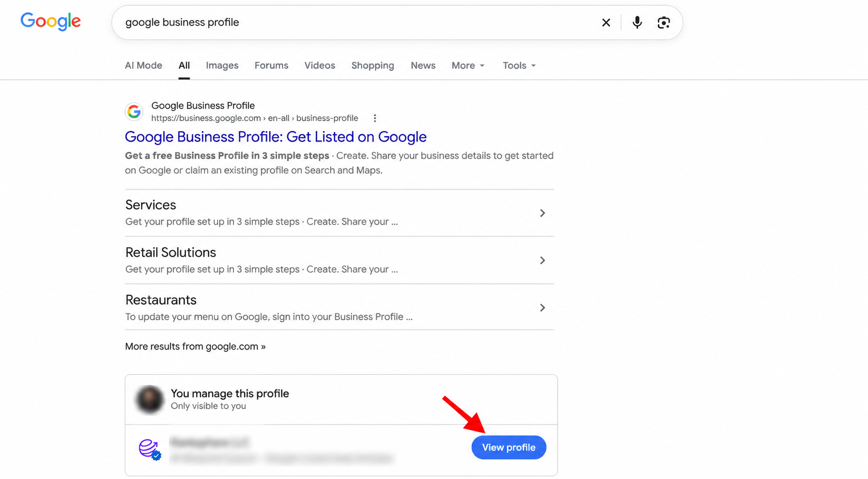Image resolution: width=868 pixels, height=479 pixels.
Task: Start voice search with the microphone icon
Action: [x=637, y=23]
